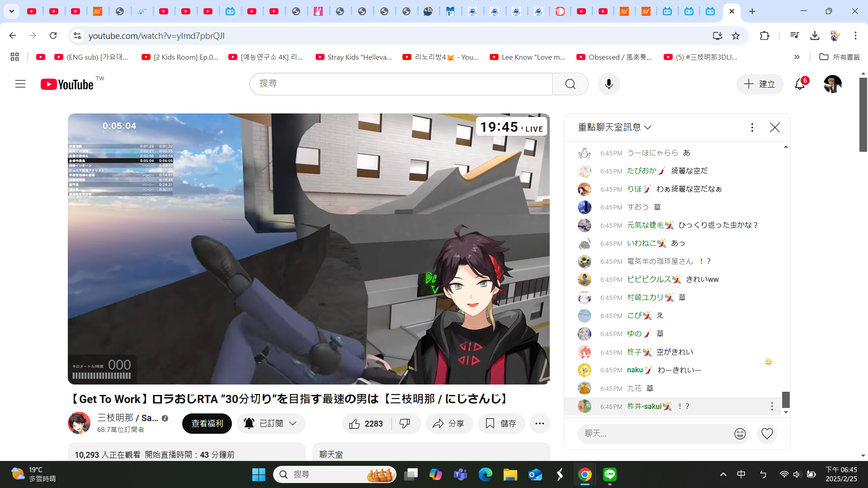The height and width of the screenshot is (488, 868).
Task: Click the chat panel scrollbar thumb
Action: pos(786,400)
